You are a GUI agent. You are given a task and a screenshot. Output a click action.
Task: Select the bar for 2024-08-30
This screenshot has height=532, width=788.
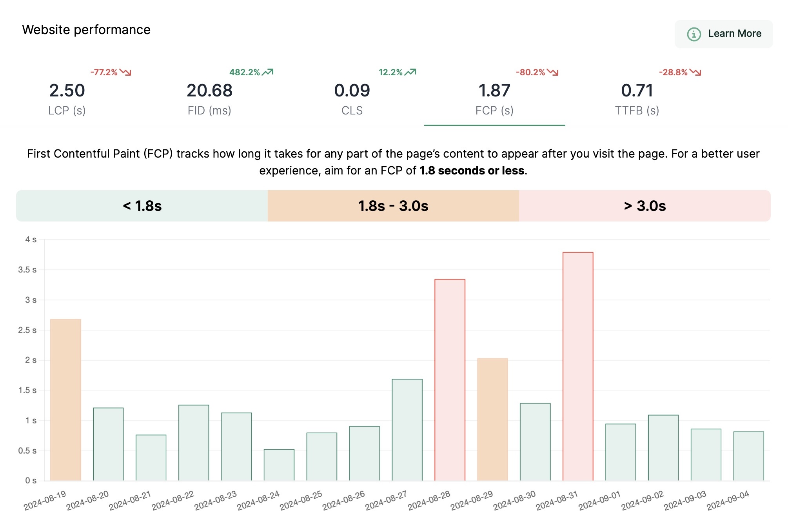tap(536, 442)
